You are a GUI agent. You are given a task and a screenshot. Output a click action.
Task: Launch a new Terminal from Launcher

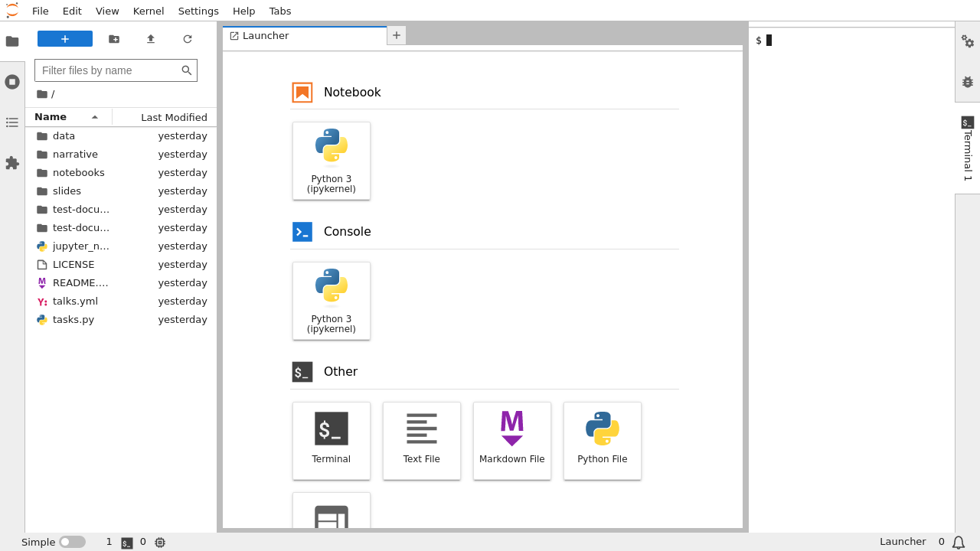click(332, 441)
